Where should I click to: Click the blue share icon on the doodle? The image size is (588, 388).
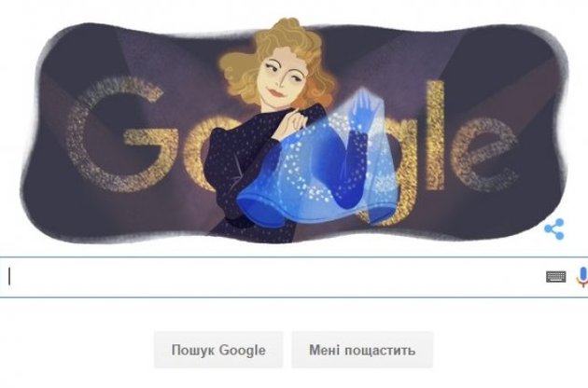pos(554,229)
